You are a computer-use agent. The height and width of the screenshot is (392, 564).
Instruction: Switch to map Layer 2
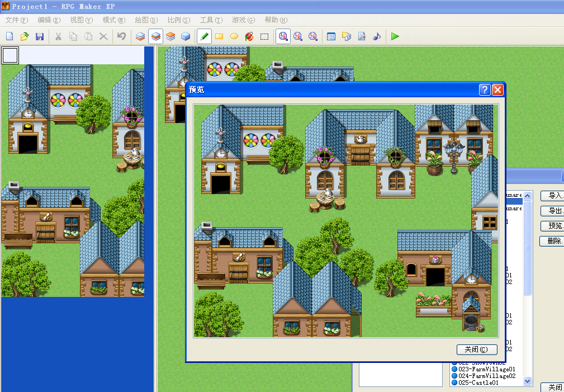tap(155, 36)
